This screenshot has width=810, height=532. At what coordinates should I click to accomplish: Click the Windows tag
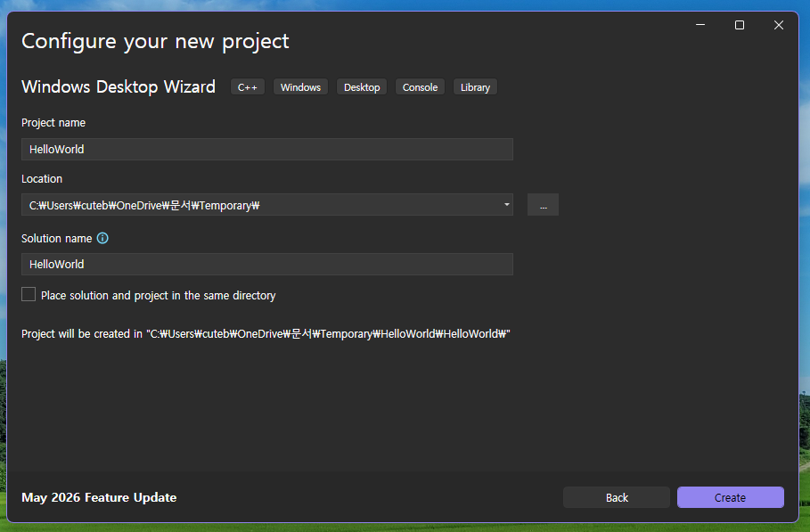300,87
